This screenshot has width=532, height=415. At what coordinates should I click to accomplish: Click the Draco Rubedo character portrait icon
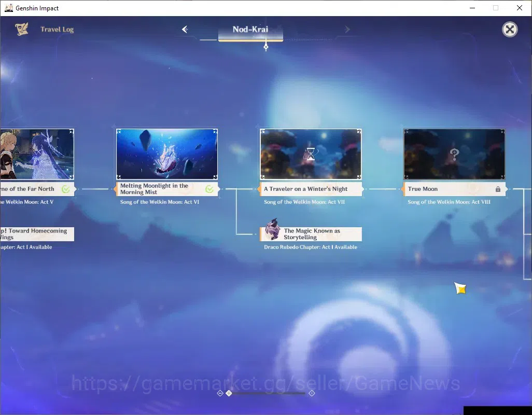[x=272, y=229]
